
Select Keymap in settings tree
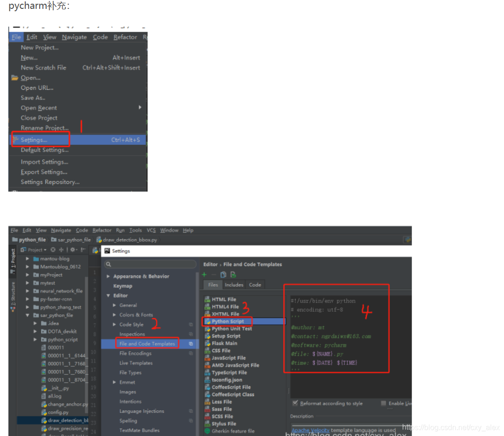click(x=123, y=286)
